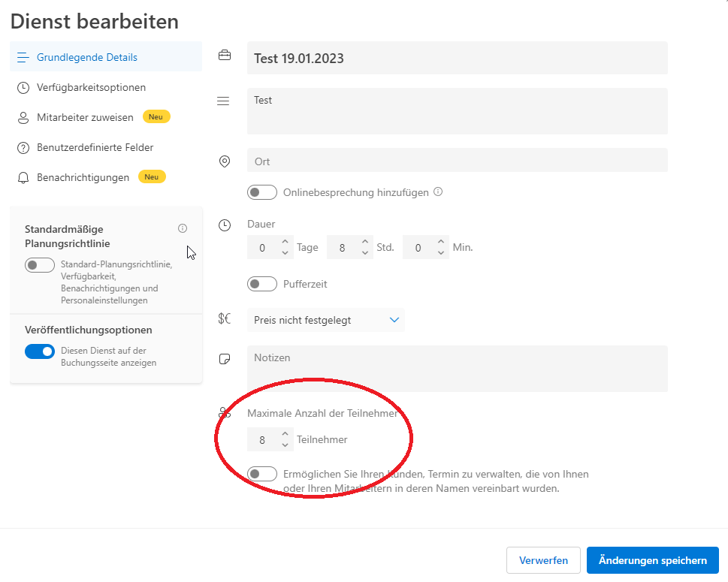This screenshot has width=728, height=582.
Task: Decrease the Teilnehmer count
Action: point(285,445)
